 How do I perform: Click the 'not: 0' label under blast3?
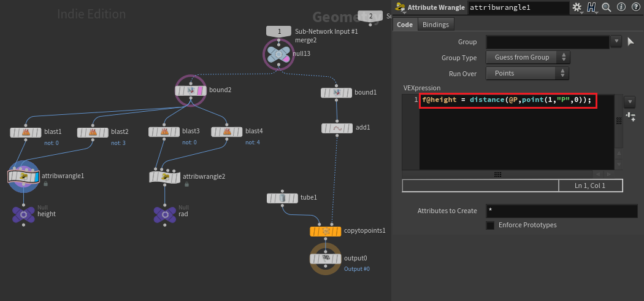coord(190,143)
